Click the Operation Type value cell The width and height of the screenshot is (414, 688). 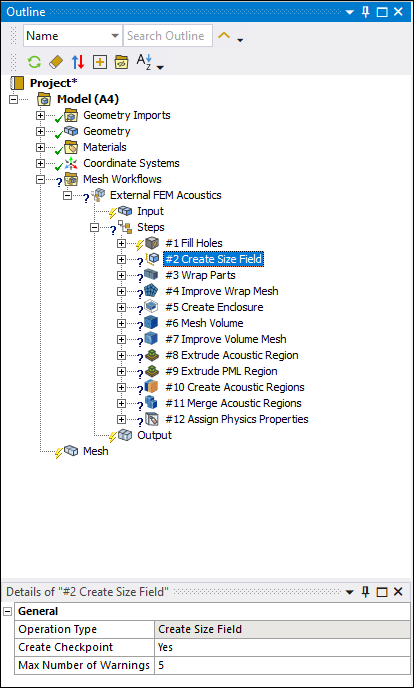click(x=282, y=629)
